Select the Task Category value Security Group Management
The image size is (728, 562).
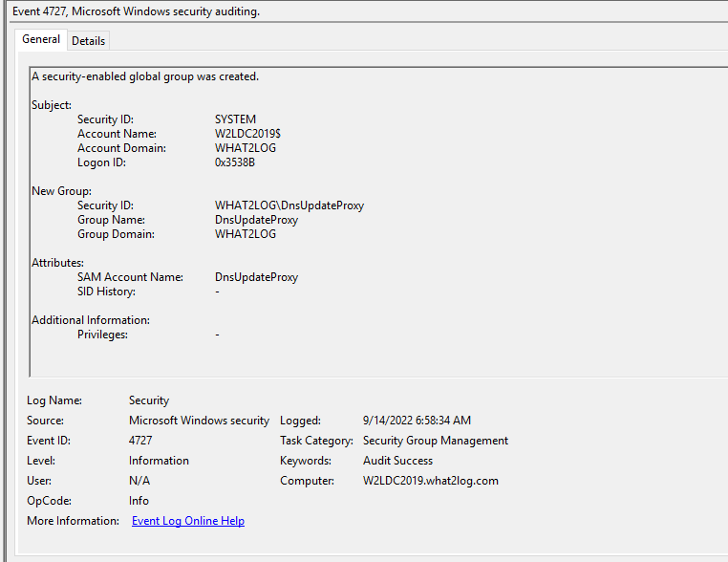(x=435, y=441)
